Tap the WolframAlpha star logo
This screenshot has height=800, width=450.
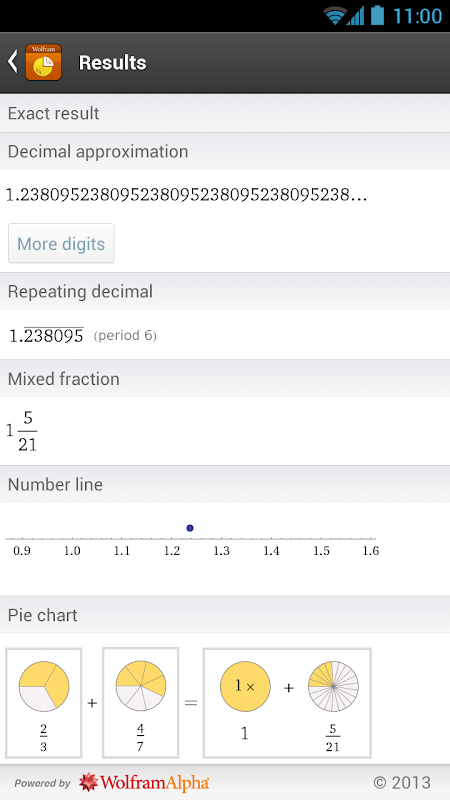pyautogui.click(x=89, y=782)
